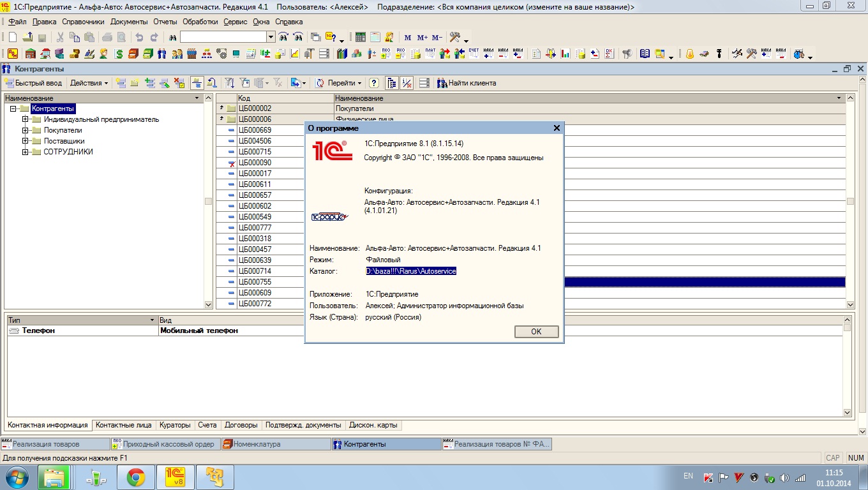The height and width of the screenshot is (490, 868).
Task: Click the Undo arrow icon
Action: pyautogui.click(x=139, y=38)
